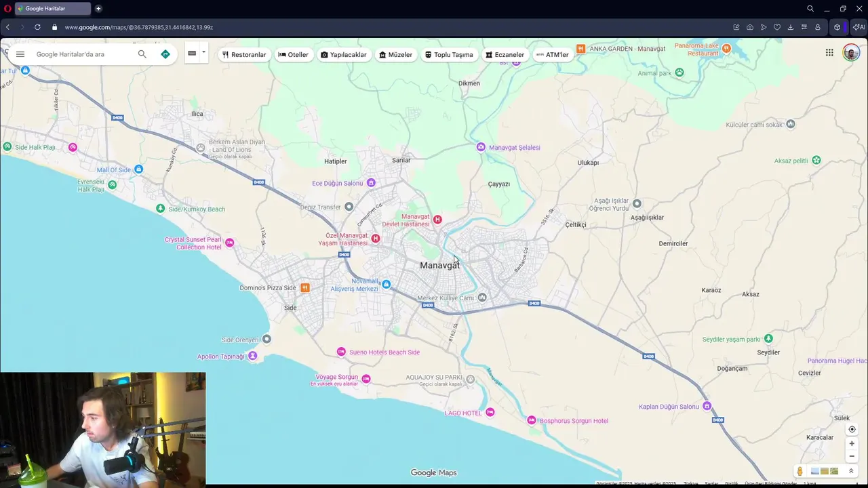Click the Bosphorus Sorgun Hotel marker
Screen dimensions: 868x488
(532, 420)
